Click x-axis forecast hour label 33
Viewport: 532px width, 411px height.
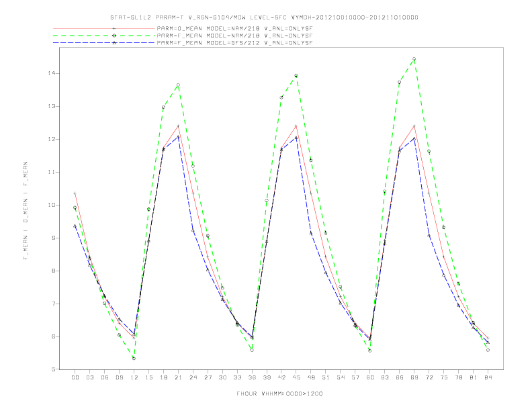pyautogui.click(x=237, y=377)
